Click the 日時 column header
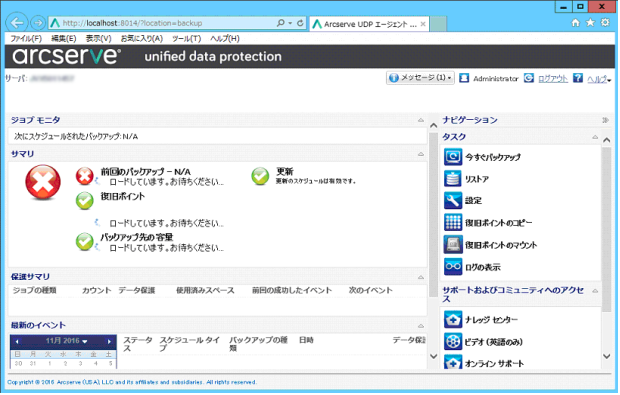 (x=306, y=340)
